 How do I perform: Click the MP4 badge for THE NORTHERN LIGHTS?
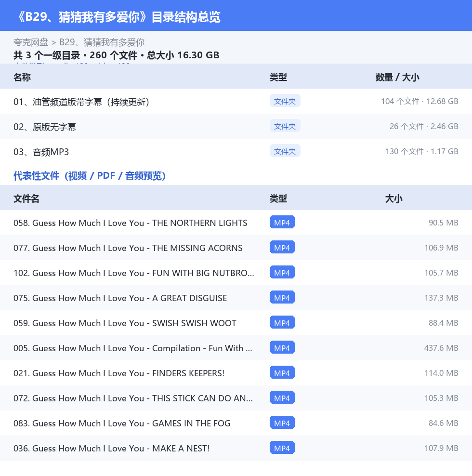coord(282,222)
